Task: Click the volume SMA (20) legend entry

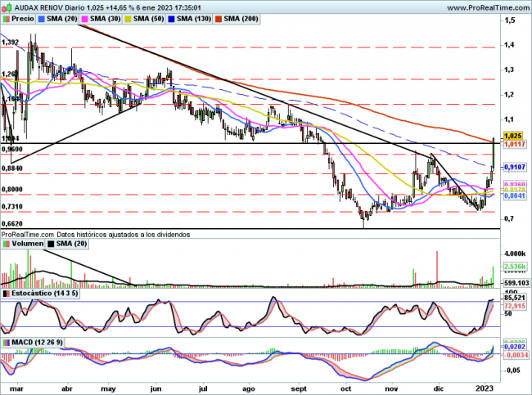Action: (72, 243)
